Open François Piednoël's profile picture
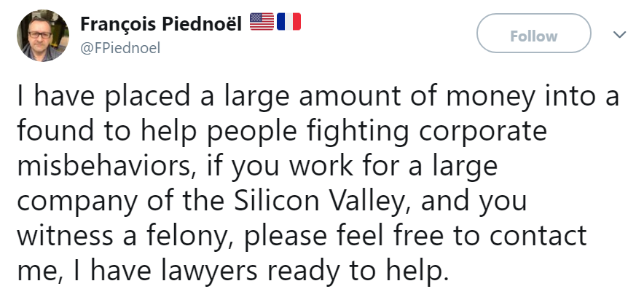The width and height of the screenshot is (644, 297). click(43, 36)
